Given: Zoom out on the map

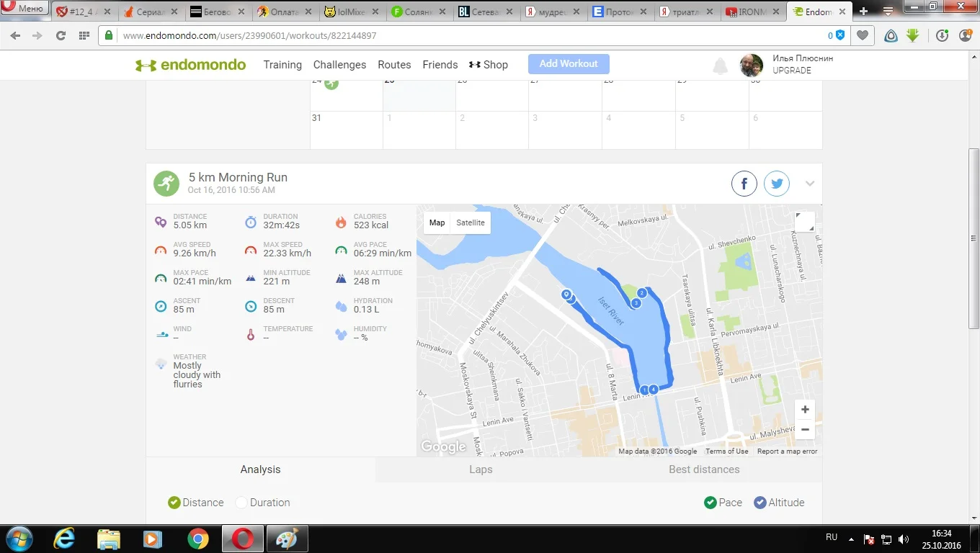Looking at the screenshot, I should pyautogui.click(x=805, y=430).
